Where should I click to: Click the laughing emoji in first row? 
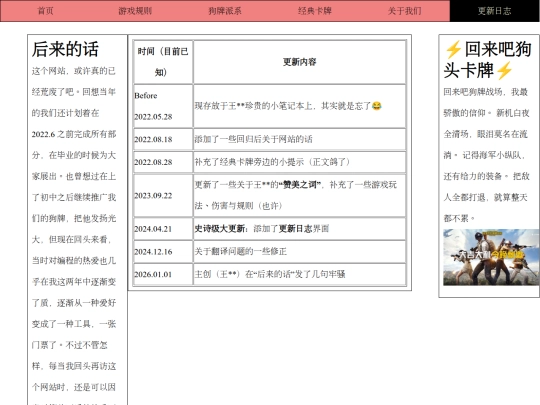[377, 106]
